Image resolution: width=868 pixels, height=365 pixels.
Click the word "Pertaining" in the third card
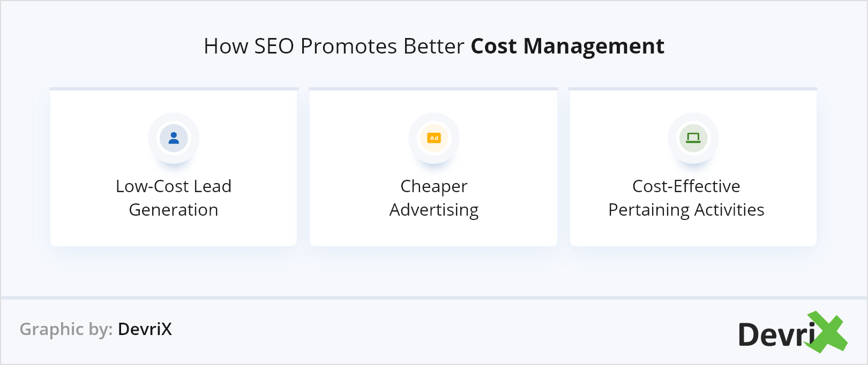click(649, 210)
